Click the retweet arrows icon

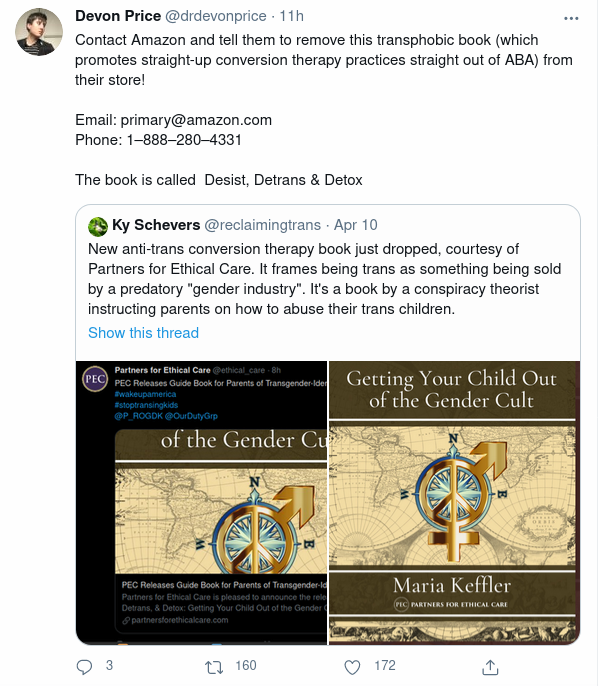(214, 667)
